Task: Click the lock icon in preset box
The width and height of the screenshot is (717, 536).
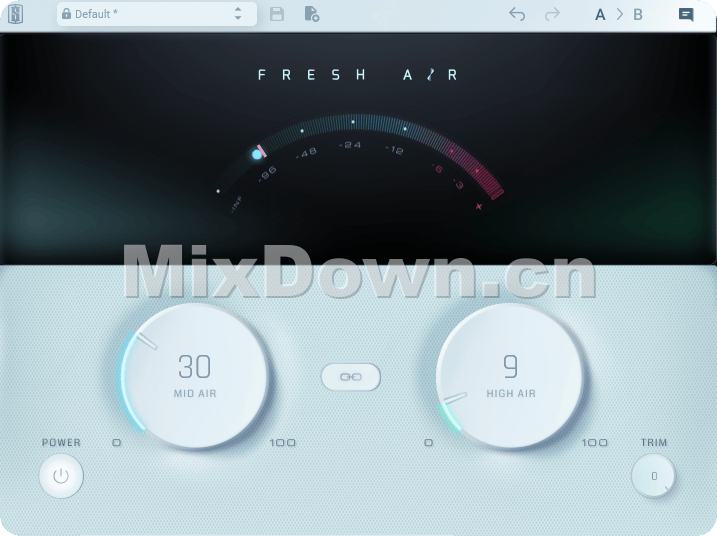Action: pyautogui.click(x=66, y=14)
